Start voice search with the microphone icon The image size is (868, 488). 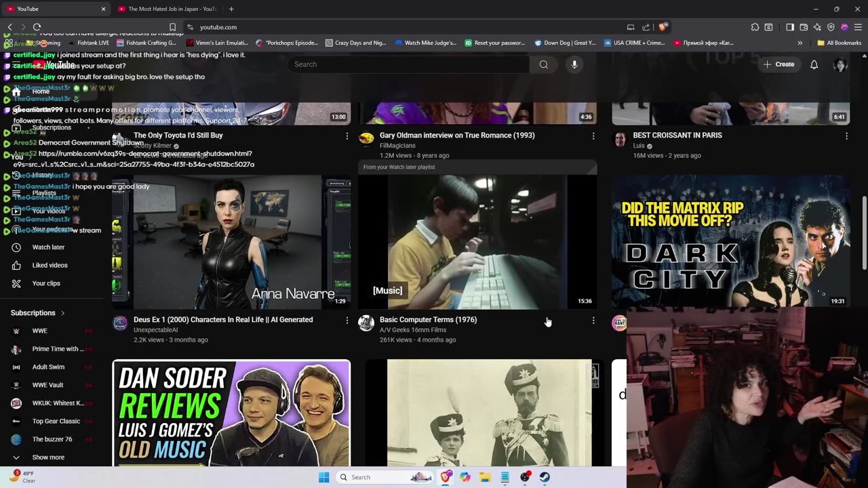[574, 64]
